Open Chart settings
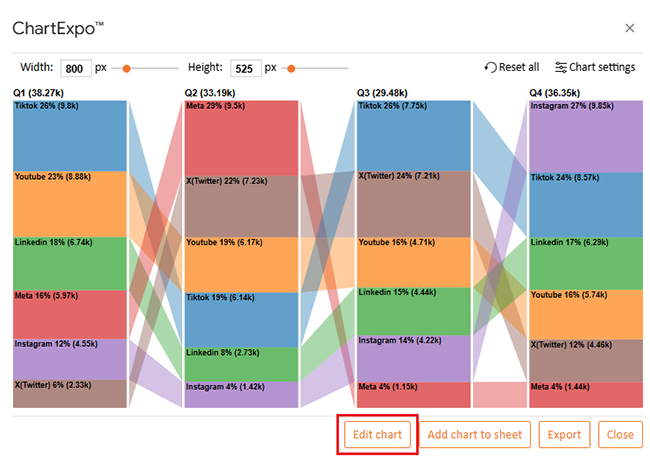 594,67
